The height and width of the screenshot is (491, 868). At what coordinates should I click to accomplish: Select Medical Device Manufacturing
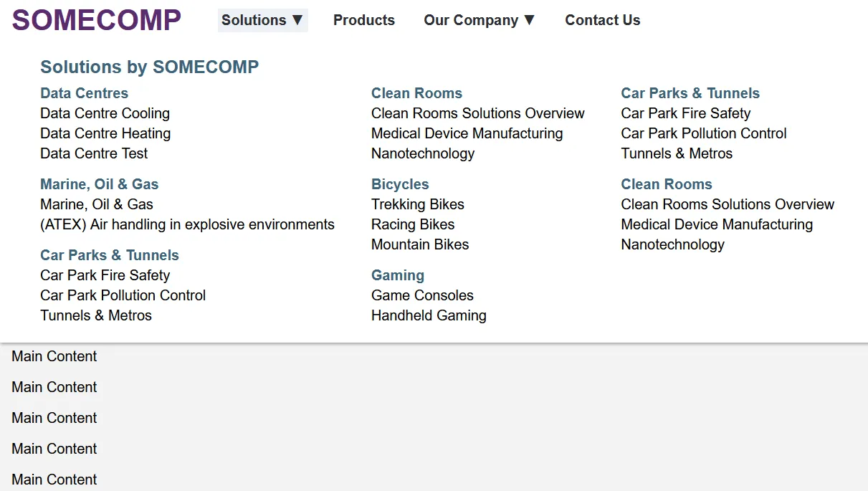click(467, 133)
